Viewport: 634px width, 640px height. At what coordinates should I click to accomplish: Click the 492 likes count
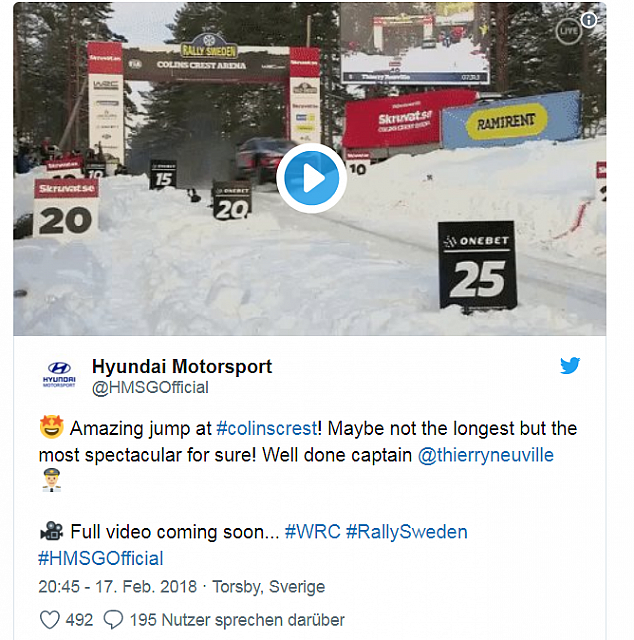[79, 620]
